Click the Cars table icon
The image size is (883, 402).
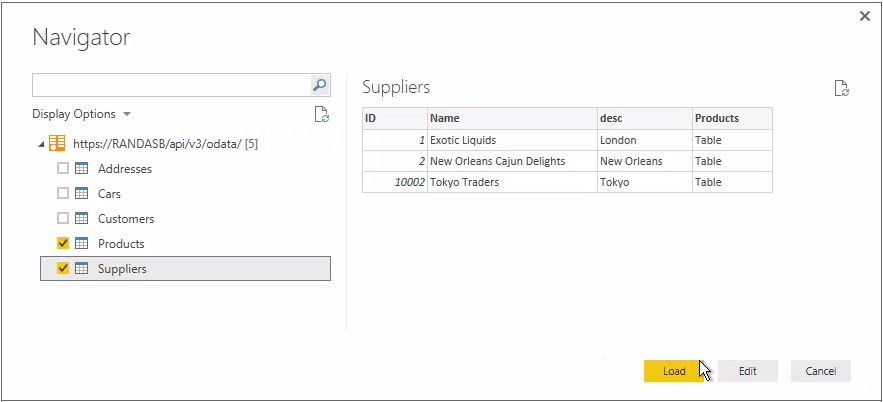82,194
